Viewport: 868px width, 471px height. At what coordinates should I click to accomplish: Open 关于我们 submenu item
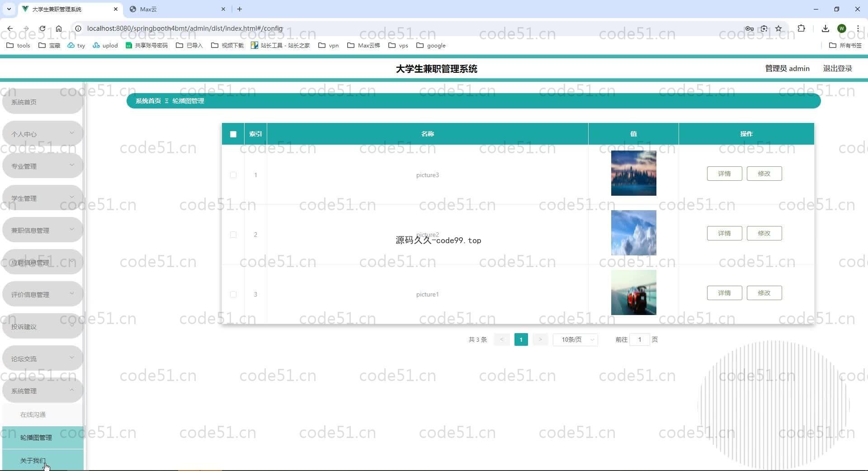click(42, 460)
